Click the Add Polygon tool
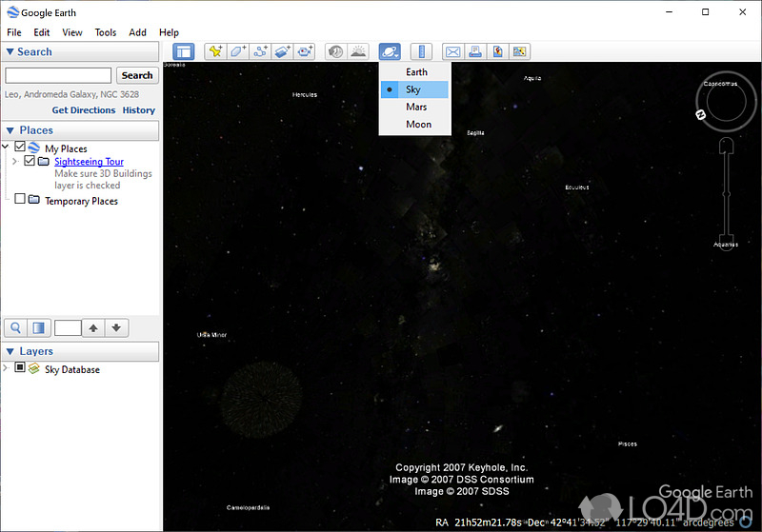762x532 pixels. (237, 51)
